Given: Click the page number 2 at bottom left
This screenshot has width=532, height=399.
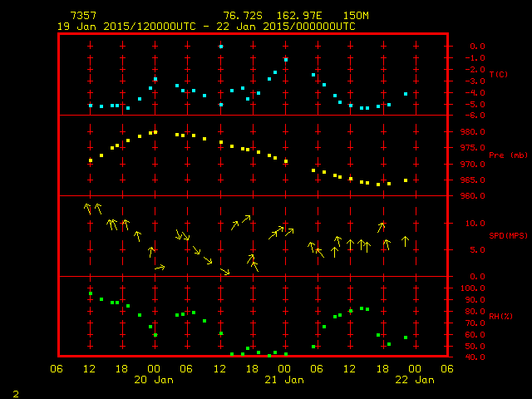Looking at the screenshot, I should pos(15,391).
